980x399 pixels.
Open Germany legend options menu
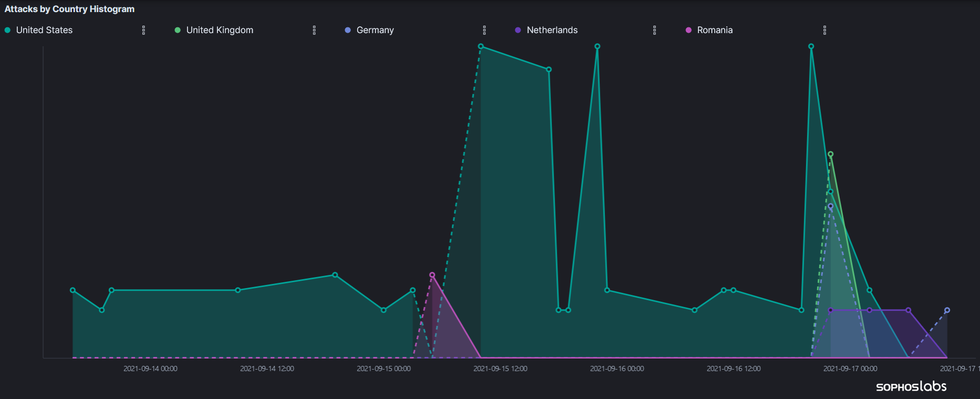(x=484, y=30)
